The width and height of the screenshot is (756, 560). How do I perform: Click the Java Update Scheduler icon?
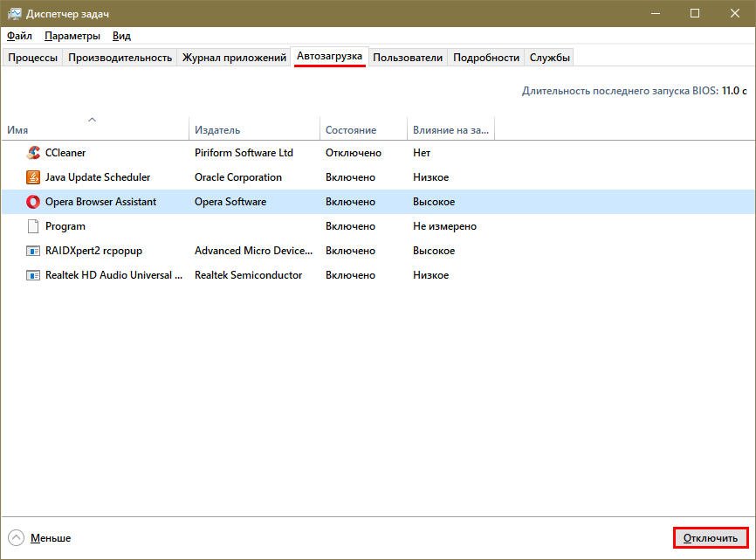point(33,177)
